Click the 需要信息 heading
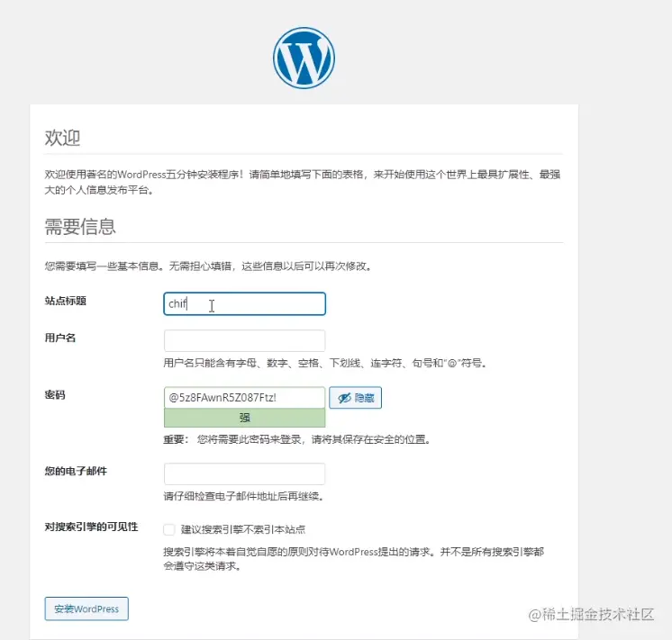672x640 pixels. (80, 227)
